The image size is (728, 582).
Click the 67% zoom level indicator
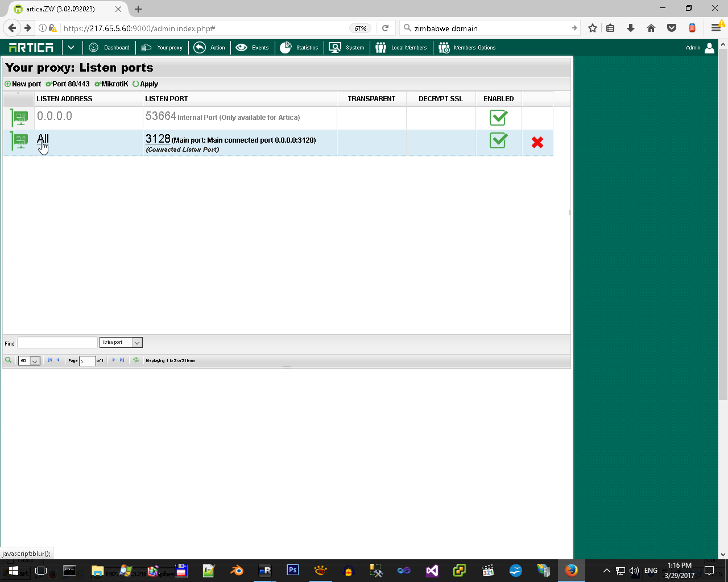point(361,28)
